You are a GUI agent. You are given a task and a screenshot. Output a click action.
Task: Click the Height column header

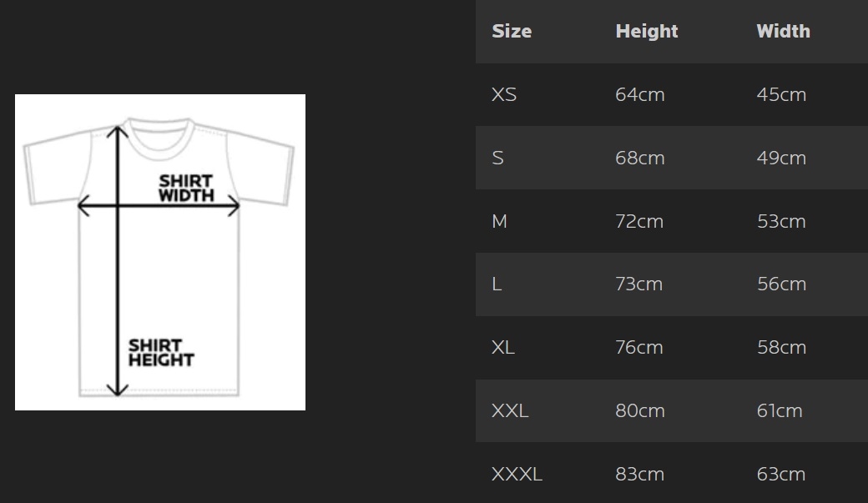(x=647, y=32)
